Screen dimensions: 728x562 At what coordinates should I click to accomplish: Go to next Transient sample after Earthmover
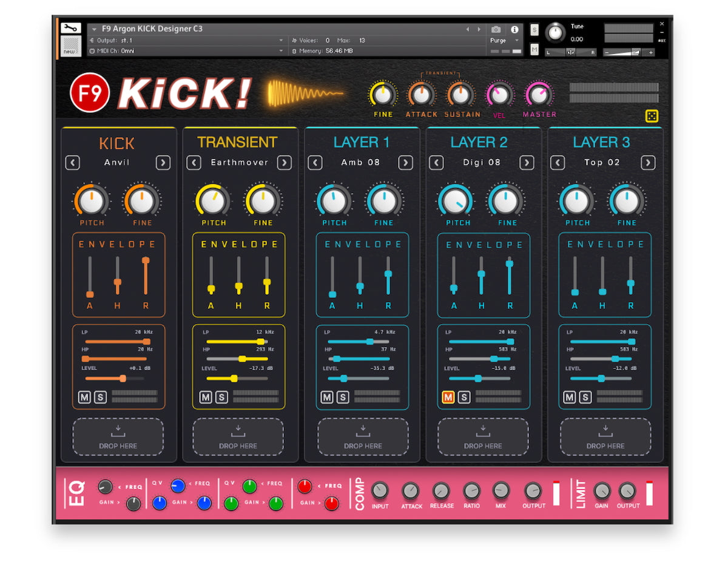[x=284, y=163]
